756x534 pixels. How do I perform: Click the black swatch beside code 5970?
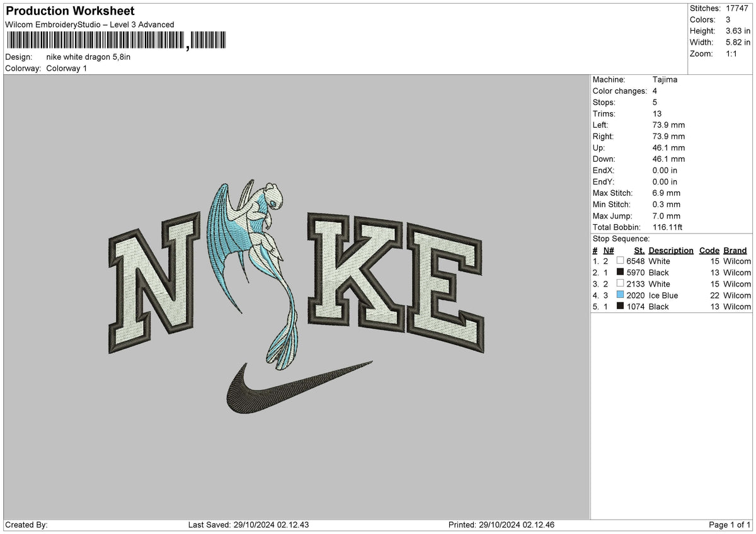tap(621, 272)
